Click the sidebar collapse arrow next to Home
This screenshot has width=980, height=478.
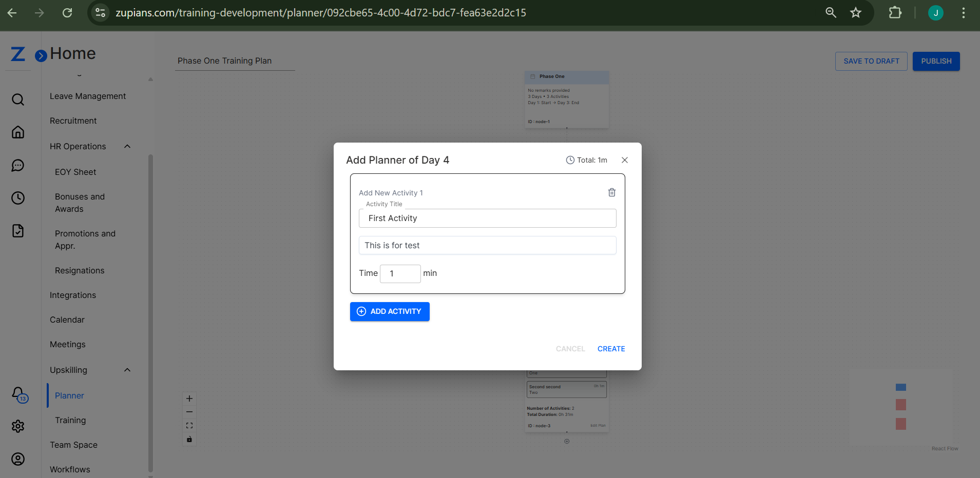pyautogui.click(x=40, y=55)
